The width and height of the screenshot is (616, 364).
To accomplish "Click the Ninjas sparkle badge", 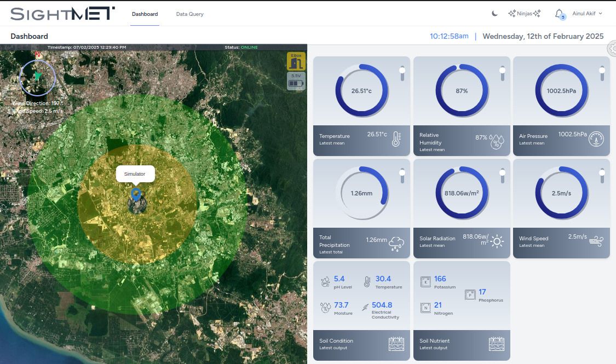I will point(525,13).
